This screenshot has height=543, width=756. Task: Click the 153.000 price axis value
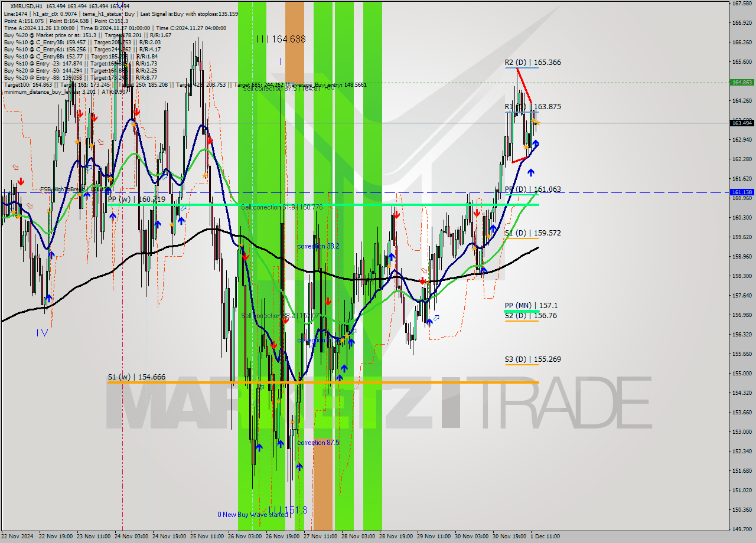tap(742, 432)
